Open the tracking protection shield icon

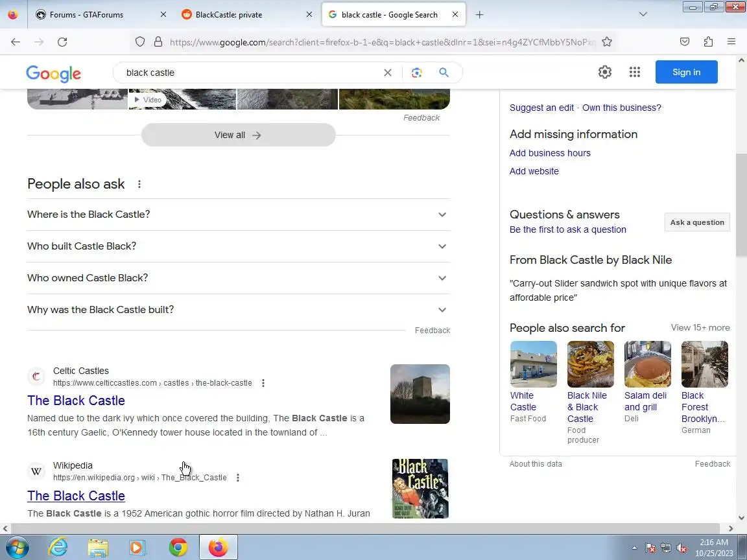(x=139, y=42)
